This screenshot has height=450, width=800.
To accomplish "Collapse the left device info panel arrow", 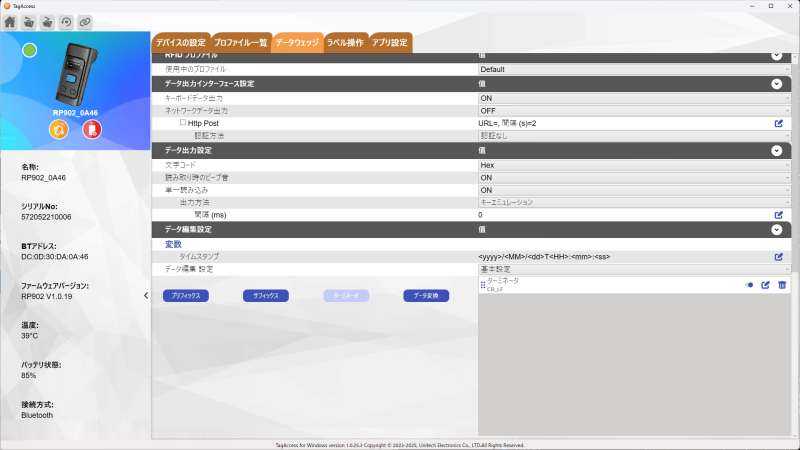I will click(146, 295).
